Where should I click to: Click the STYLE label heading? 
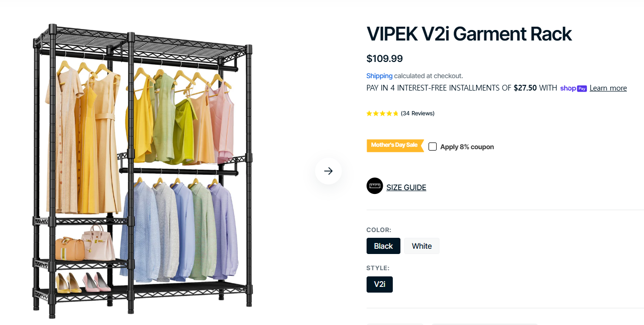[x=378, y=268]
